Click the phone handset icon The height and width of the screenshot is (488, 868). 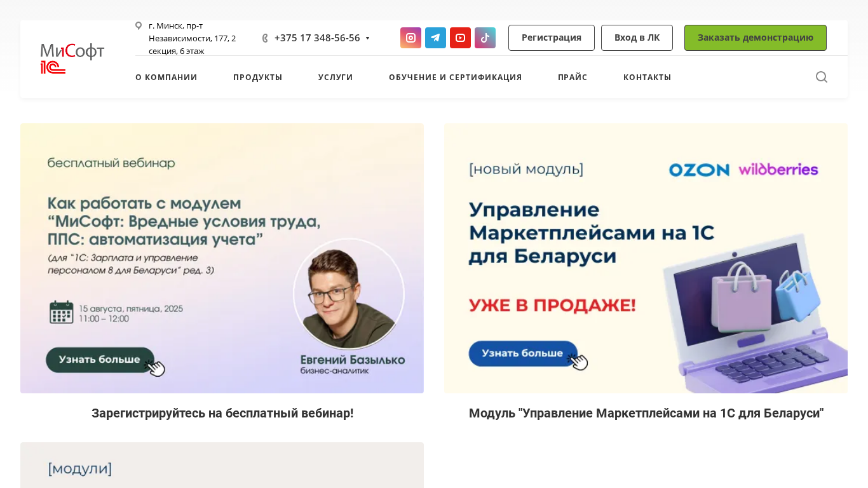[x=265, y=38]
